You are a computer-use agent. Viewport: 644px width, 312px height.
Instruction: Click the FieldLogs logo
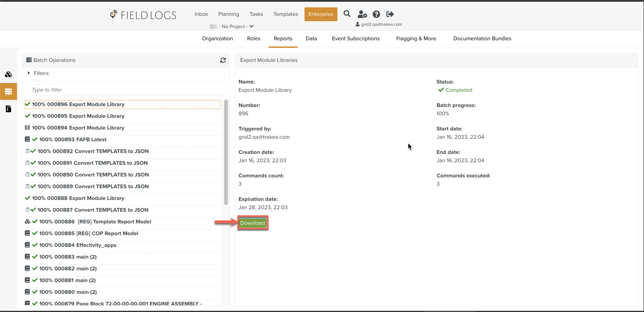click(143, 15)
